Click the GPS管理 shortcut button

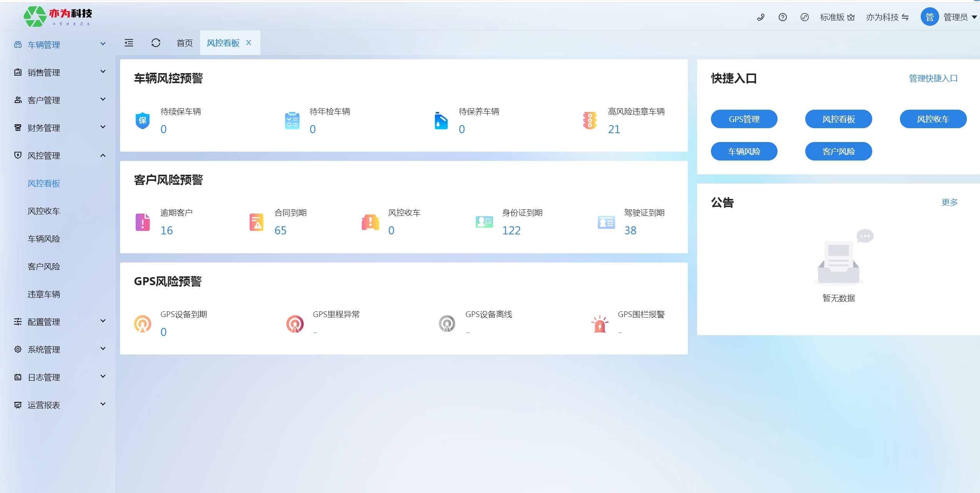click(744, 119)
